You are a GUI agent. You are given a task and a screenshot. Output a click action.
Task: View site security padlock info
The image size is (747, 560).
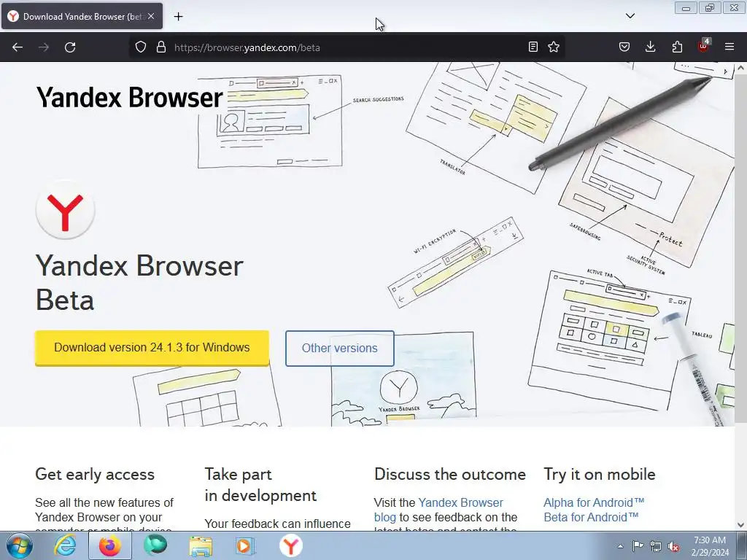coord(161,47)
